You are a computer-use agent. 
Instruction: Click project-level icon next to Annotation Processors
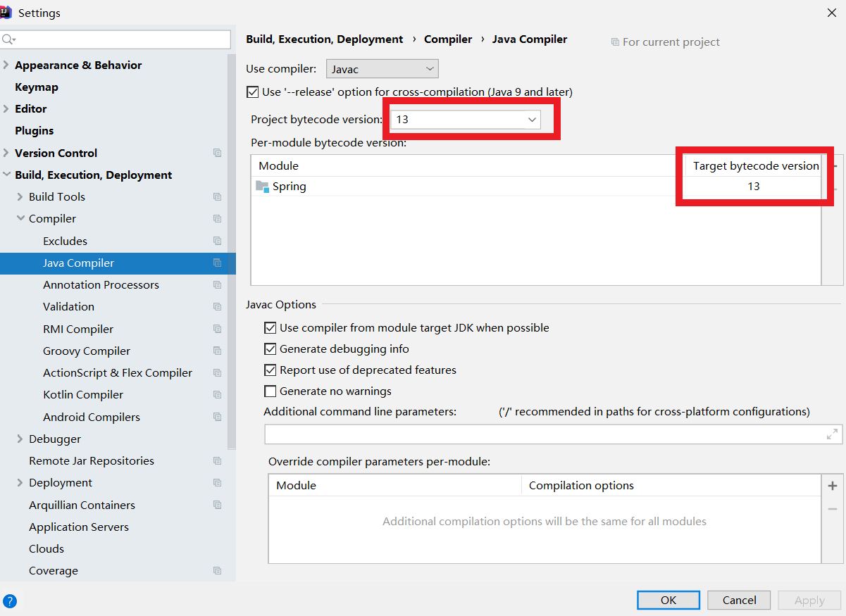(217, 285)
